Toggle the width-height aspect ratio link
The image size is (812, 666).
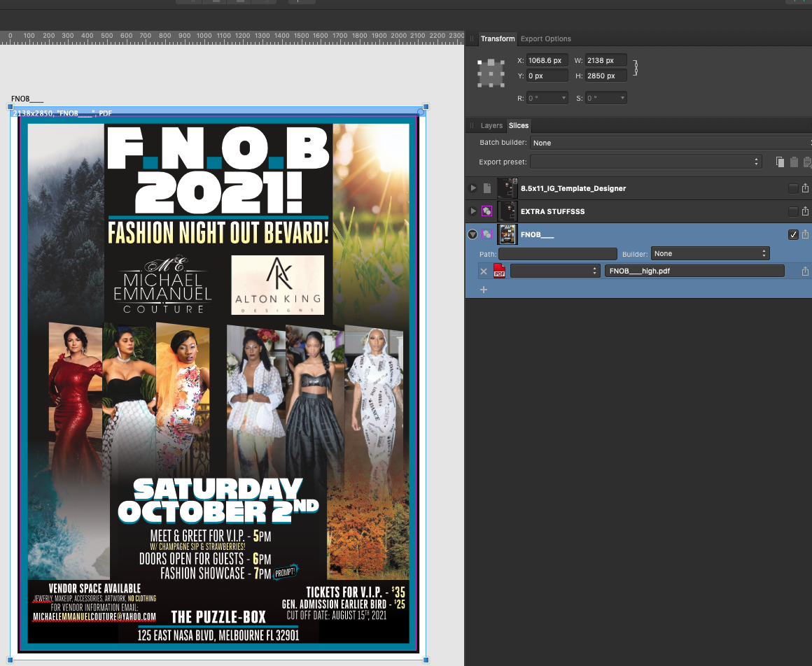[636, 68]
